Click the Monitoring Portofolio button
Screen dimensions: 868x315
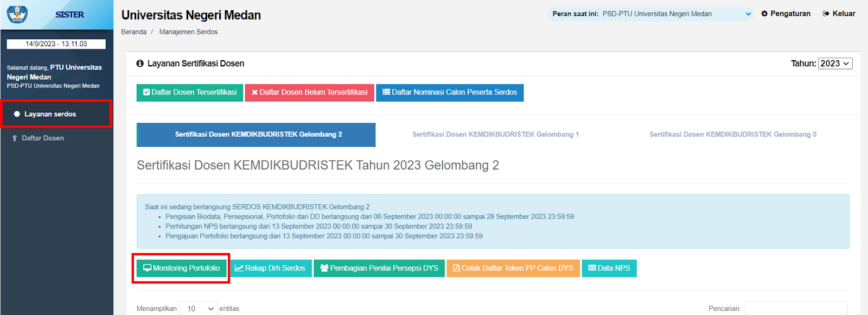pos(181,268)
